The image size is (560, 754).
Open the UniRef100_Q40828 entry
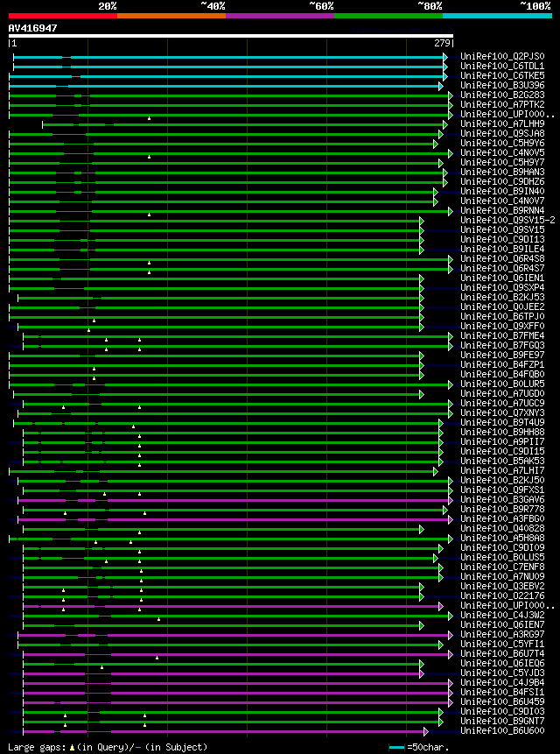[x=502, y=529]
